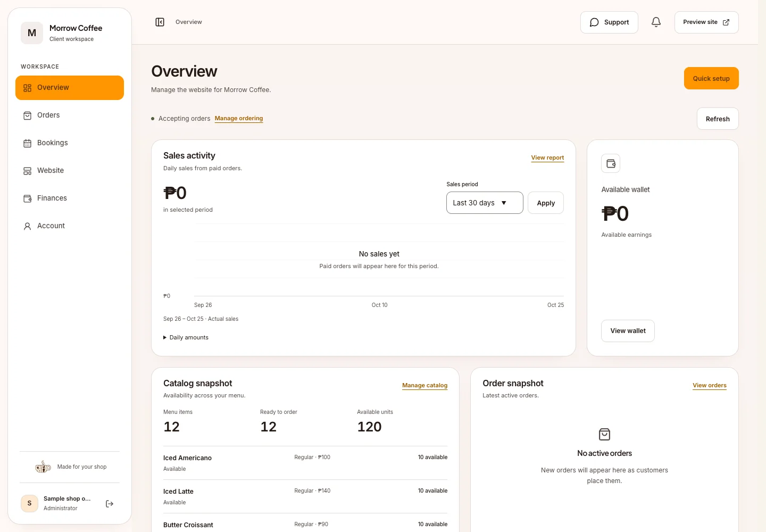
Task: Collapse the sidebar panel icon
Action: [x=160, y=22]
